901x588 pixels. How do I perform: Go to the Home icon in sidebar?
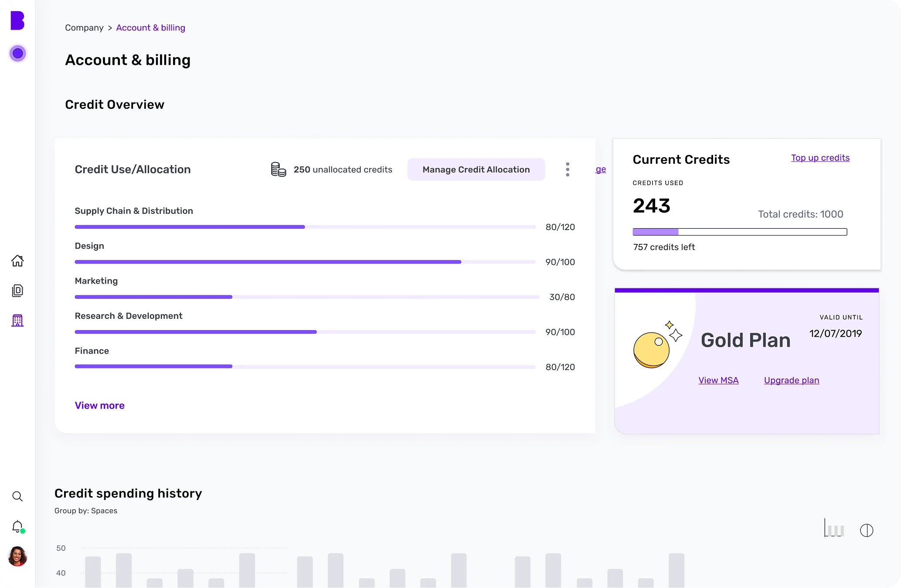pyautogui.click(x=17, y=260)
